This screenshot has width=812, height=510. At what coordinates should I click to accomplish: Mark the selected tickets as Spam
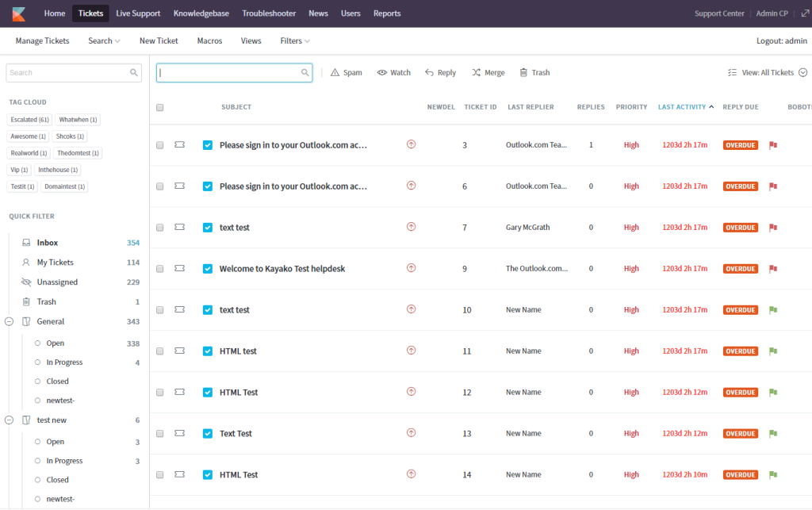pyautogui.click(x=347, y=72)
